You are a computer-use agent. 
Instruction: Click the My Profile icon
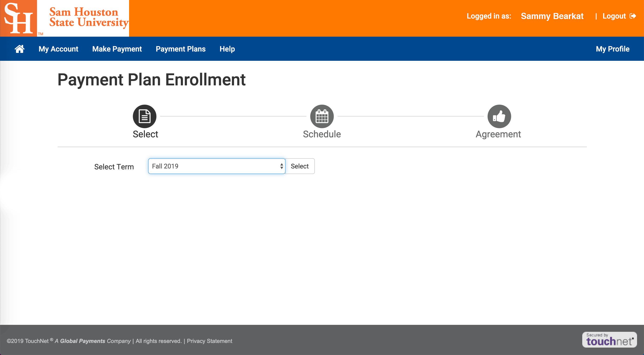click(612, 48)
